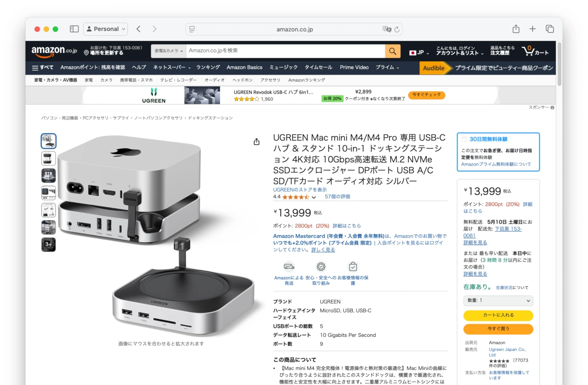Open the すべて hamburger menu
The height and width of the screenshot is (385, 588).
click(x=42, y=68)
